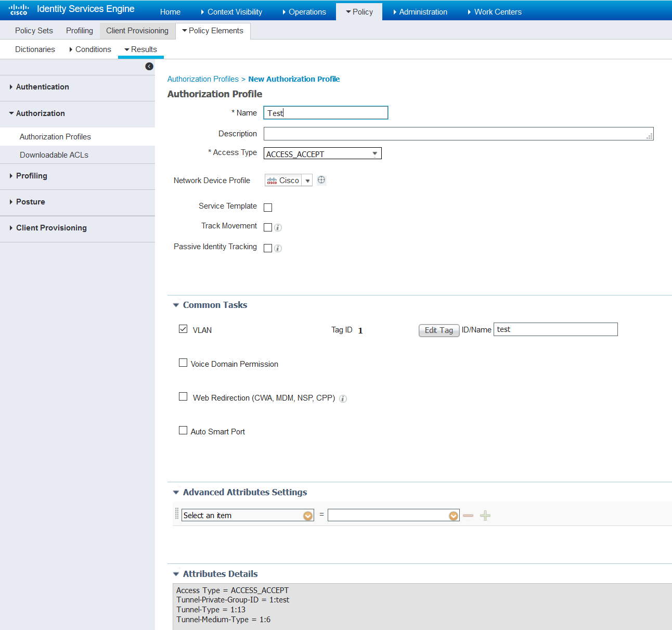
Task: Click the plus icon in Advanced Attributes Settings
Action: point(485,515)
